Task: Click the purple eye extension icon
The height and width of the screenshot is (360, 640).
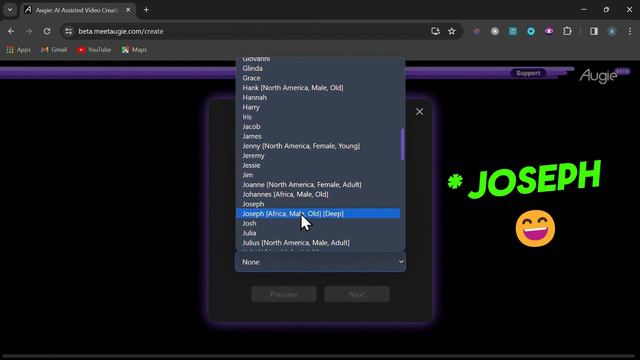Action: point(549,31)
